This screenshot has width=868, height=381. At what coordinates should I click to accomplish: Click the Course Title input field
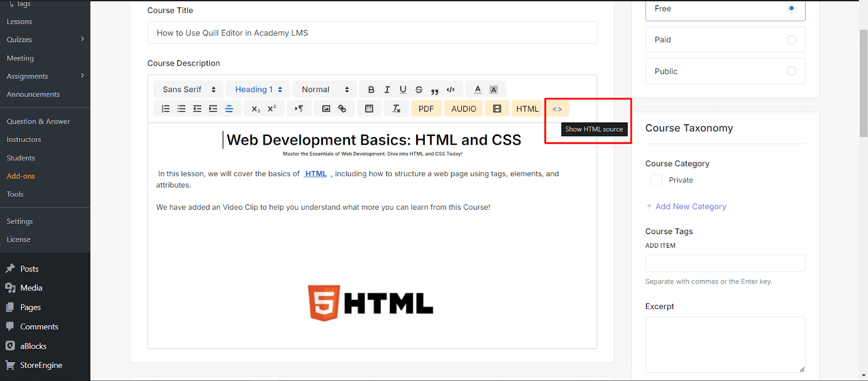tap(372, 33)
